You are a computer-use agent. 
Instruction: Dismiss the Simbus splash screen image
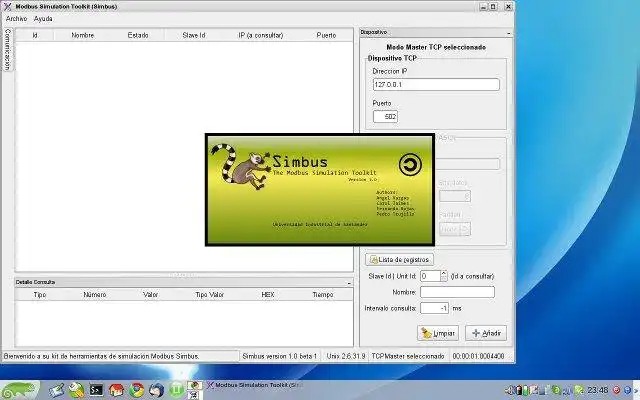tap(320, 190)
